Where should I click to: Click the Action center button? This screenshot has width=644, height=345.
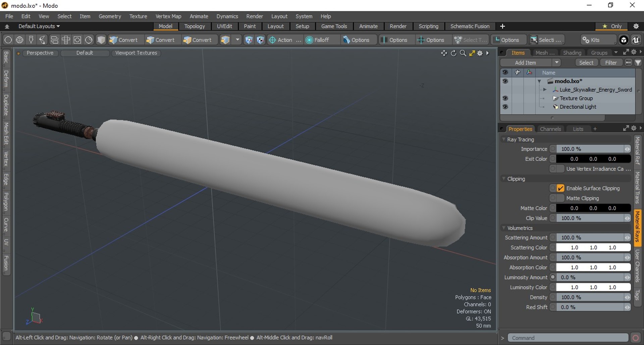coord(285,40)
